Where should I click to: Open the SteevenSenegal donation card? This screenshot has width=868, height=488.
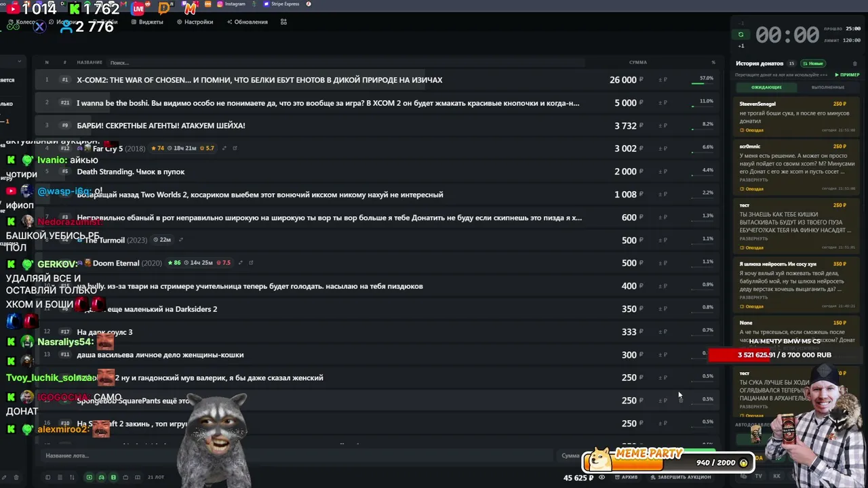(797, 117)
